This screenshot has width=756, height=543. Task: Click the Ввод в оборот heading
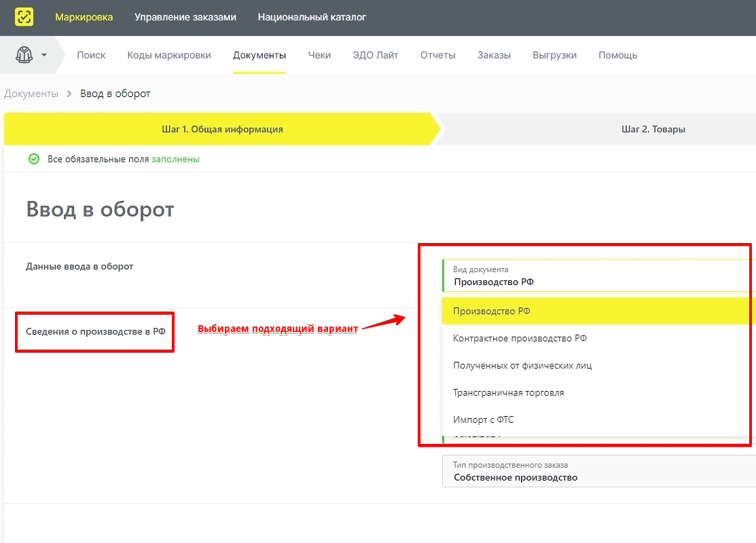click(x=101, y=210)
